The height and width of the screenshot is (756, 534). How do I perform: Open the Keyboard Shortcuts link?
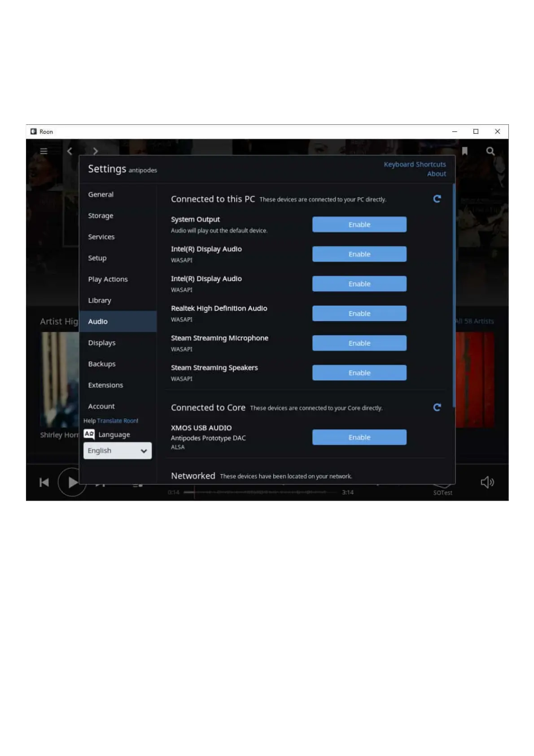point(415,164)
